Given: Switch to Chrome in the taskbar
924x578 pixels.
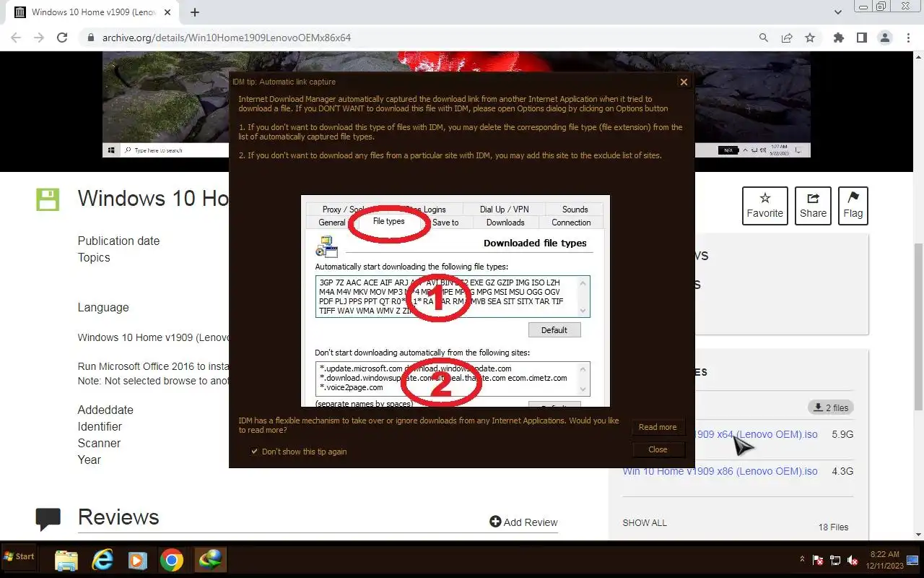Looking at the screenshot, I should click(172, 560).
